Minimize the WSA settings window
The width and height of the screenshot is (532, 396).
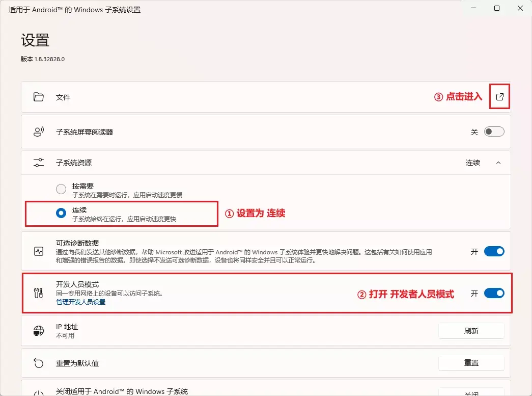point(473,8)
